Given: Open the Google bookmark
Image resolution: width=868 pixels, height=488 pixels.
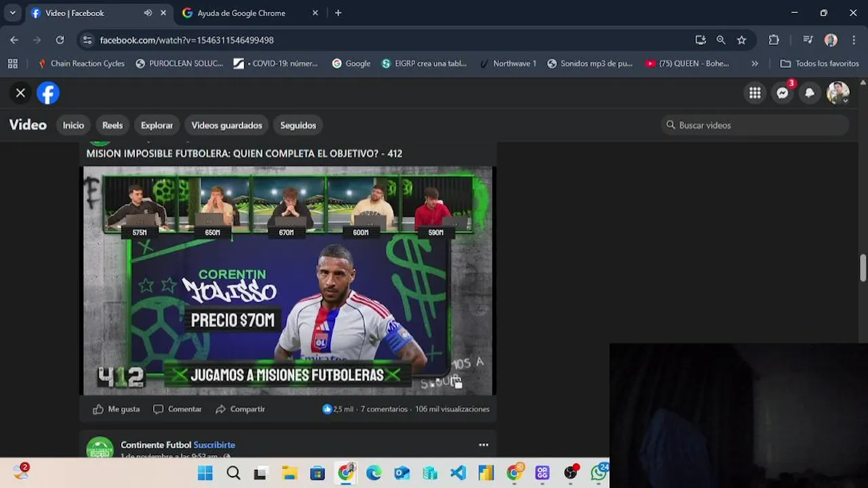Looking at the screenshot, I should tap(351, 64).
